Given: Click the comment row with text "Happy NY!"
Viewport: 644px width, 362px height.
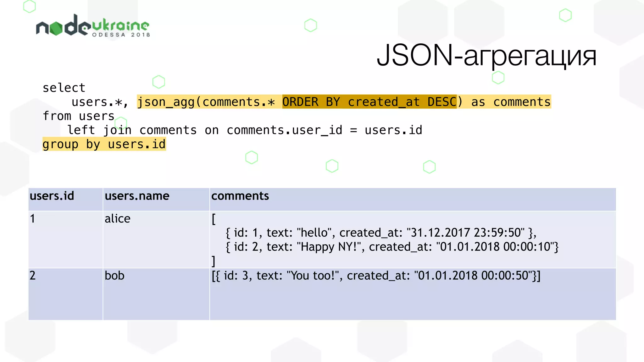Looking at the screenshot, I should click(x=392, y=247).
